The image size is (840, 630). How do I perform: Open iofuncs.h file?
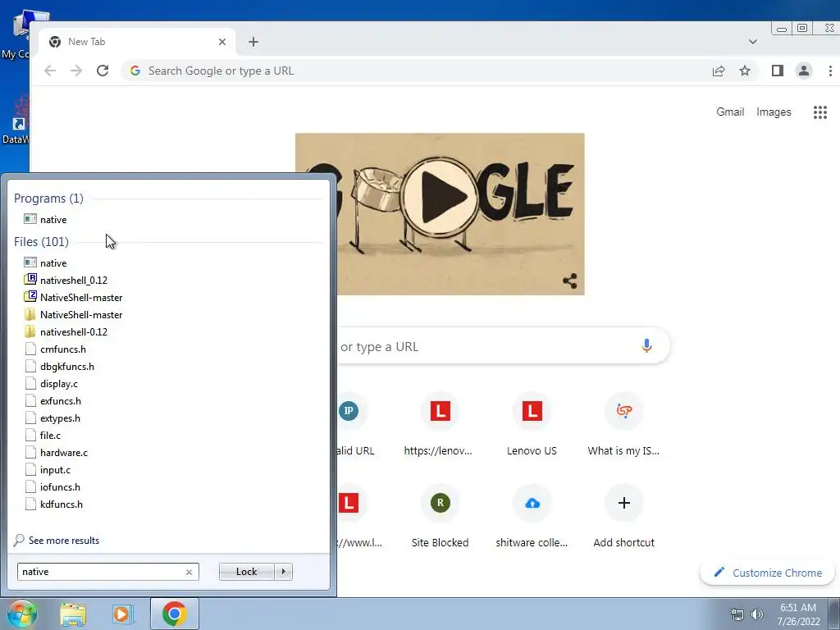(x=52, y=487)
